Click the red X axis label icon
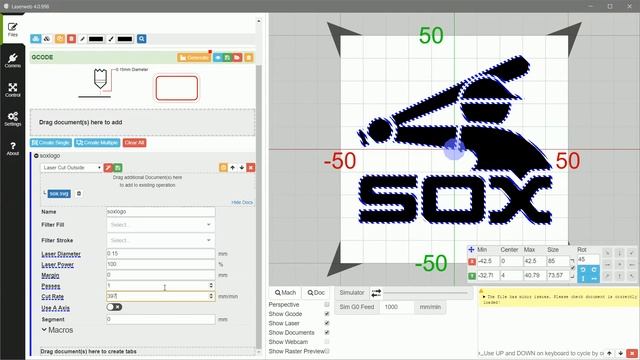This screenshot has width=640, height=360. (x=472, y=261)
